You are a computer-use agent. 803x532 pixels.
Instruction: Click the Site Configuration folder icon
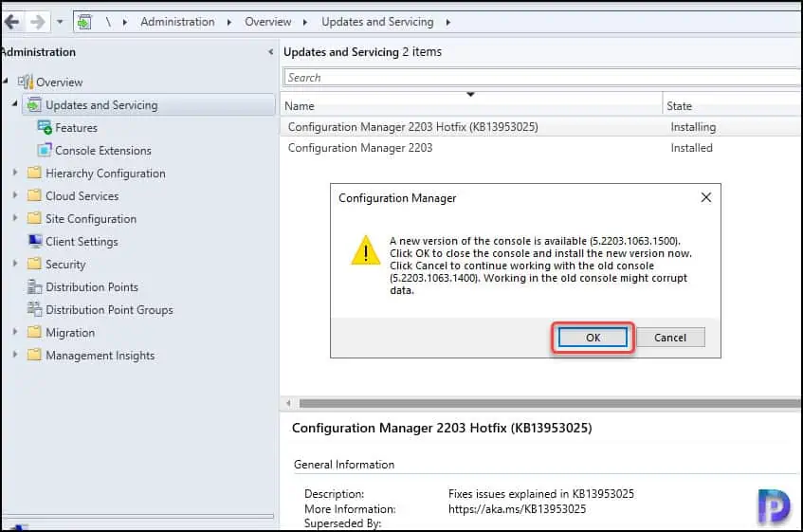pyautogui.click(x=34, y=218)
